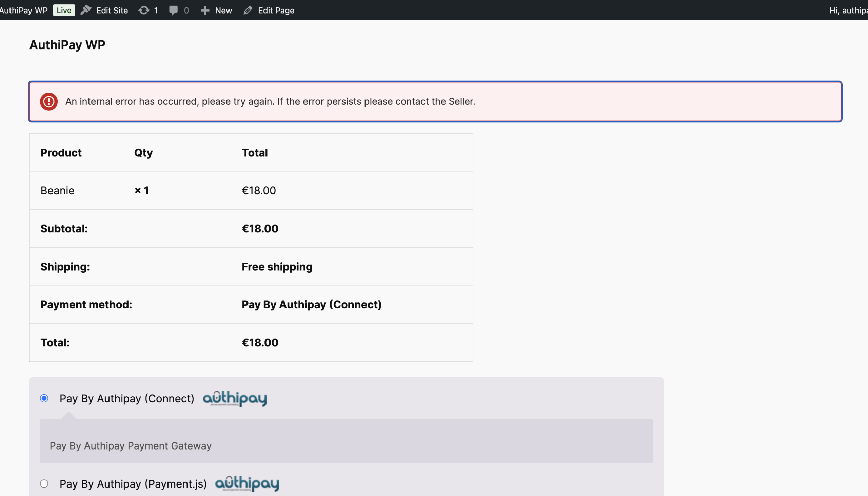The width and height of the screenshot is (868, 496).
Task: Click the Beanie row €18.00 price
Action: click(x=259, y=190)
